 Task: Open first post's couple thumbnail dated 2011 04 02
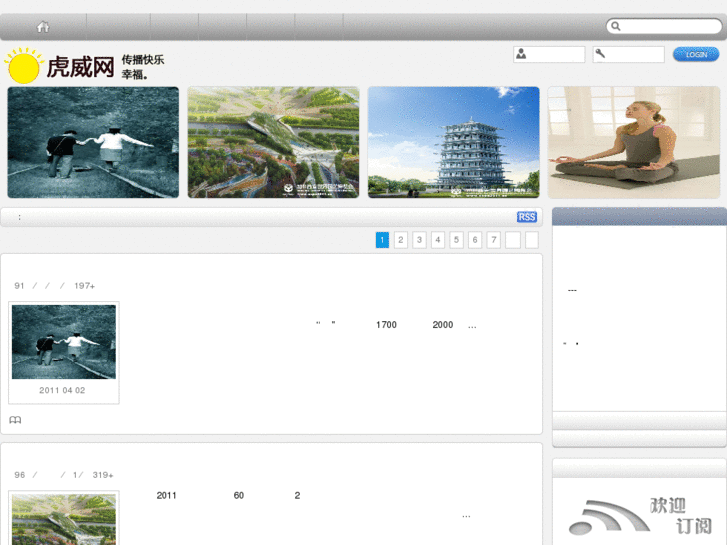pyautogui.click(x=64, y=342)
